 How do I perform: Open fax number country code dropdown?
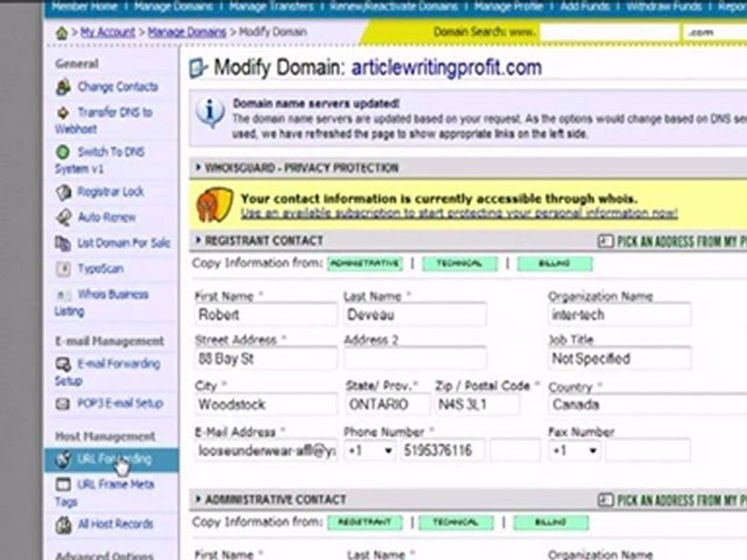(x=576, y=450)
